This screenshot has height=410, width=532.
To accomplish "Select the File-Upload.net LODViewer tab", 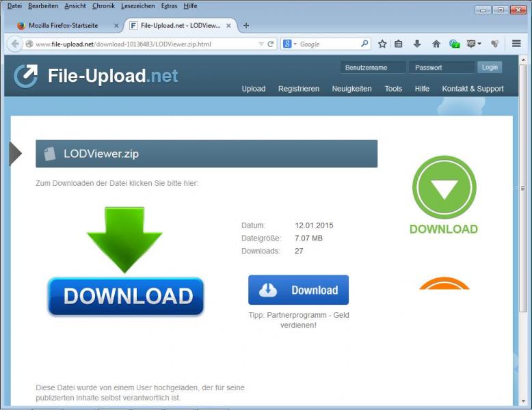I will tap(181, 25).
